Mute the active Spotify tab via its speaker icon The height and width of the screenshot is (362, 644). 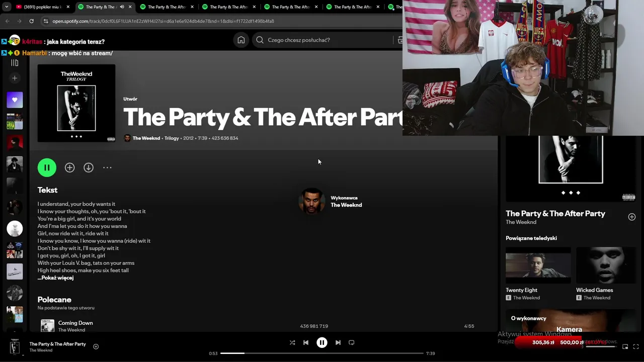(122, 7)
